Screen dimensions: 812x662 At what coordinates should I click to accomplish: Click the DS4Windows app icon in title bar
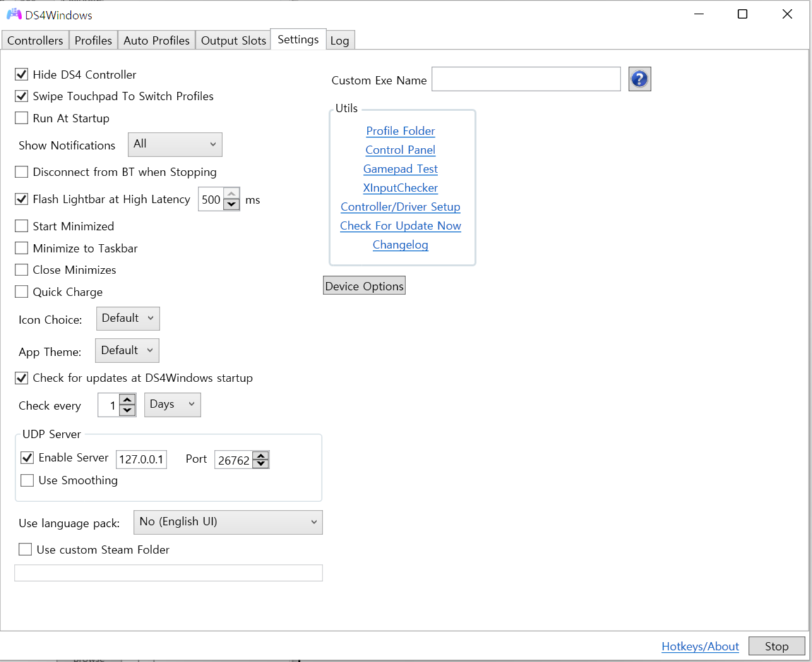tap(14, 14)
